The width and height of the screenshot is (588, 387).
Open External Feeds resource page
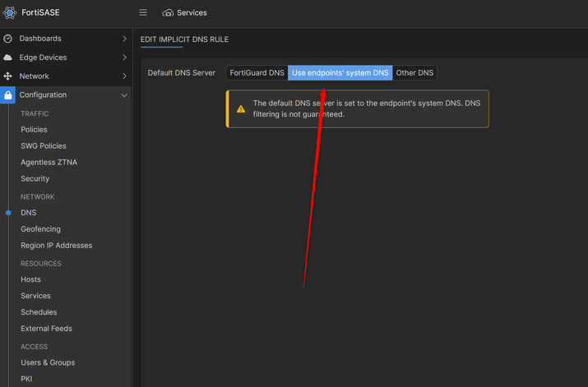(46, 329)
